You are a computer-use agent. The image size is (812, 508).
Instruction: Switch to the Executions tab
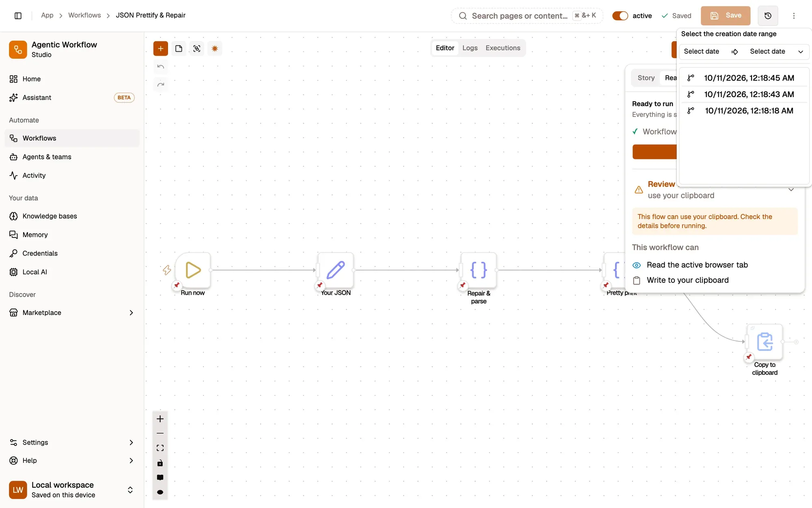[x=503, y=48]
